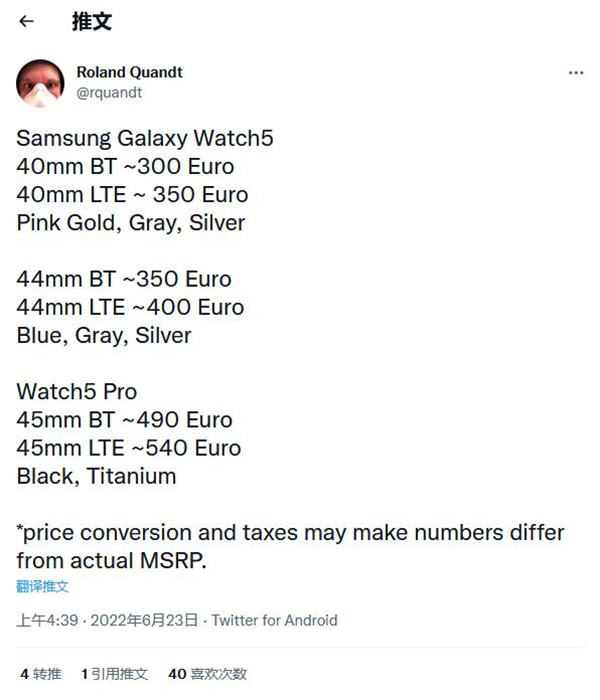The image size is (600, 700).
Task: Click the 45mm BT ~490 Euro line
Action: click(x=124, y=419)
